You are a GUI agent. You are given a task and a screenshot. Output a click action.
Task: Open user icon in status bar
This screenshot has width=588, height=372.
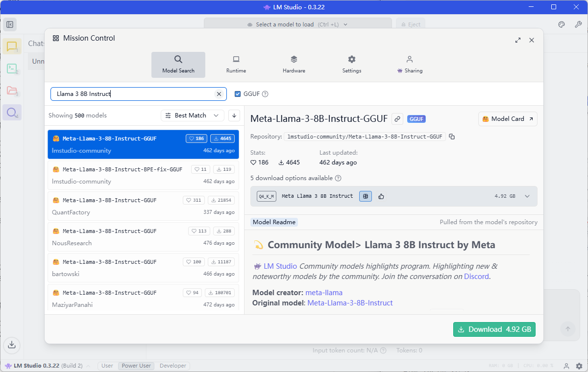click(x=566, y=366)
